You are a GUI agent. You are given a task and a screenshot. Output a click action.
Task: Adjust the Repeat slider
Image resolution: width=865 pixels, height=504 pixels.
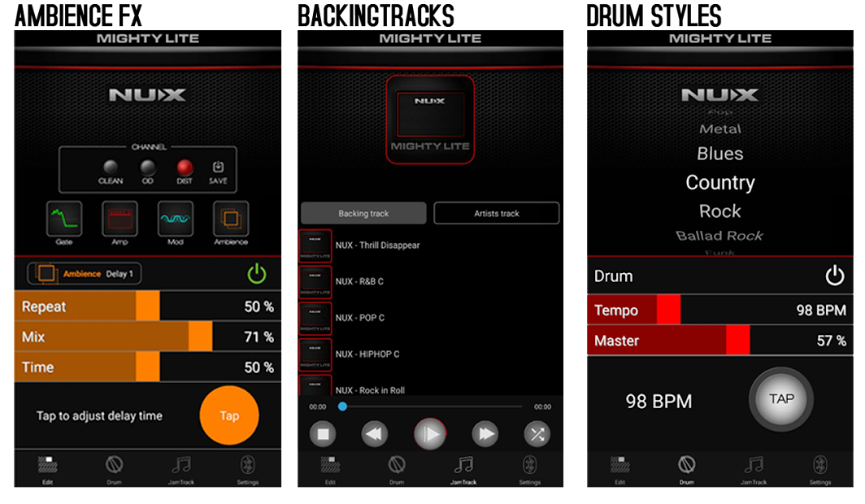(x=148, y=306)
